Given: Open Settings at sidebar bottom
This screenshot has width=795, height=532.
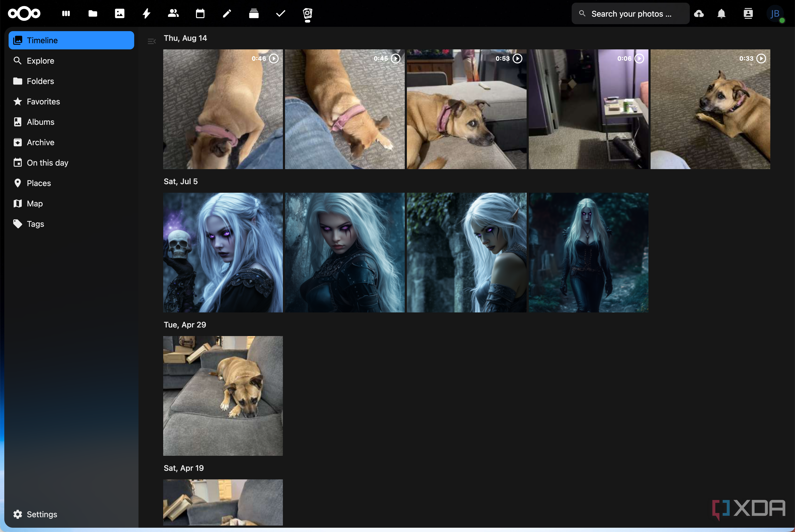Looking at the screenshot, I should coord(71,514).
